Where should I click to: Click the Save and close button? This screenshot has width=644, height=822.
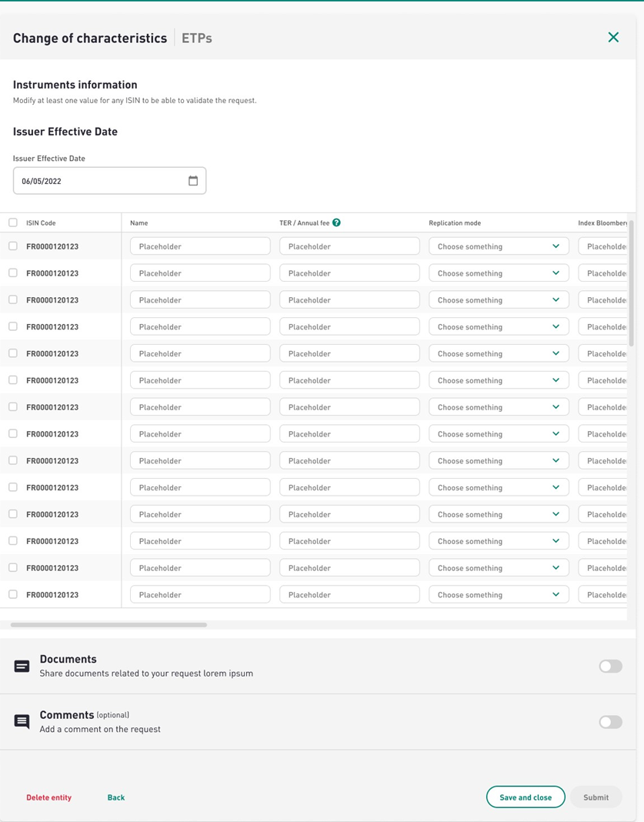click(x=526, y=797)
